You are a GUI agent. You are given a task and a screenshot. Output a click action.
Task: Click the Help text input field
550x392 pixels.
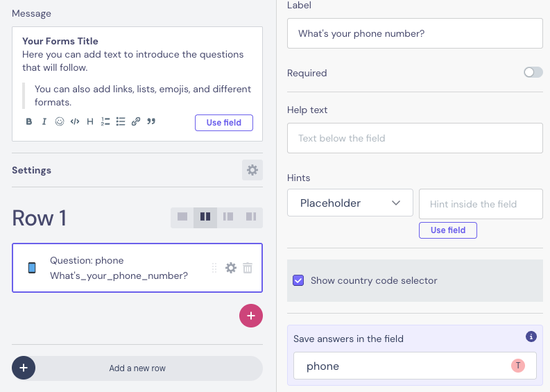pos(415,138)
